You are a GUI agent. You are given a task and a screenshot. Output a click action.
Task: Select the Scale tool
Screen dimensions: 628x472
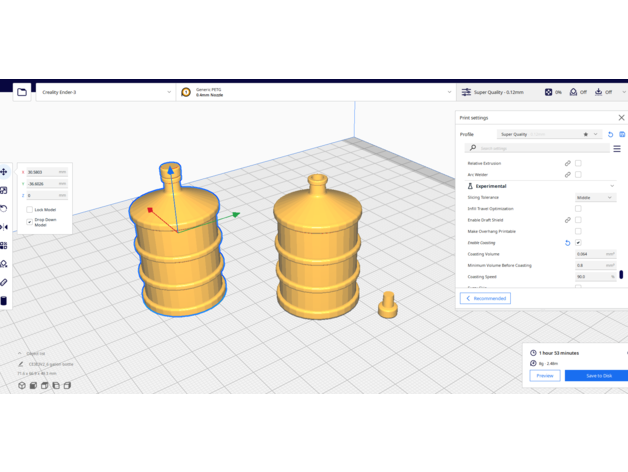[x=4, y=190]
